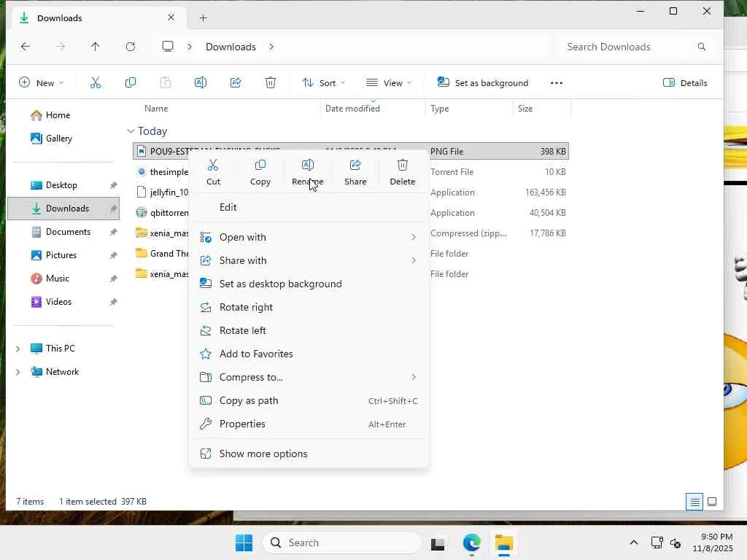747x560 pixels.
Task: Go up one folder level
Action: pos(96,47)
